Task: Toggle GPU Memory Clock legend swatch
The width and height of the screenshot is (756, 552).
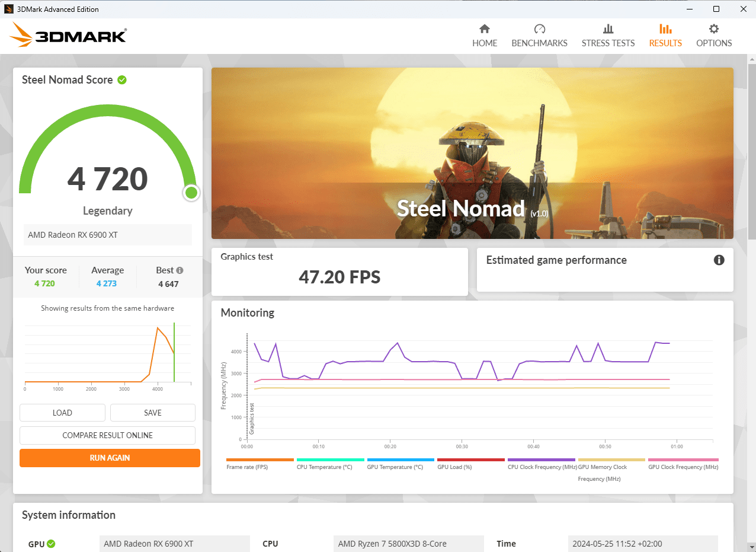Action: click(x=611, y=460)
